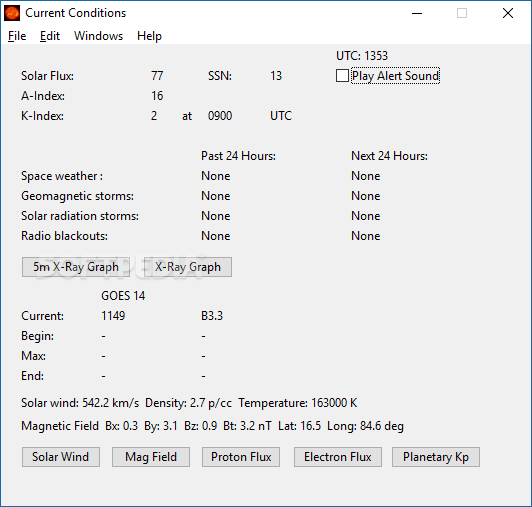Click the A-Index value 16

(x=157, y=96)
